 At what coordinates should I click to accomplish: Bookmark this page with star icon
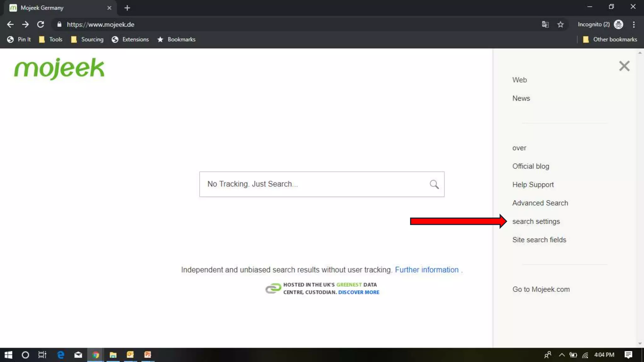[x=560, y=25]
